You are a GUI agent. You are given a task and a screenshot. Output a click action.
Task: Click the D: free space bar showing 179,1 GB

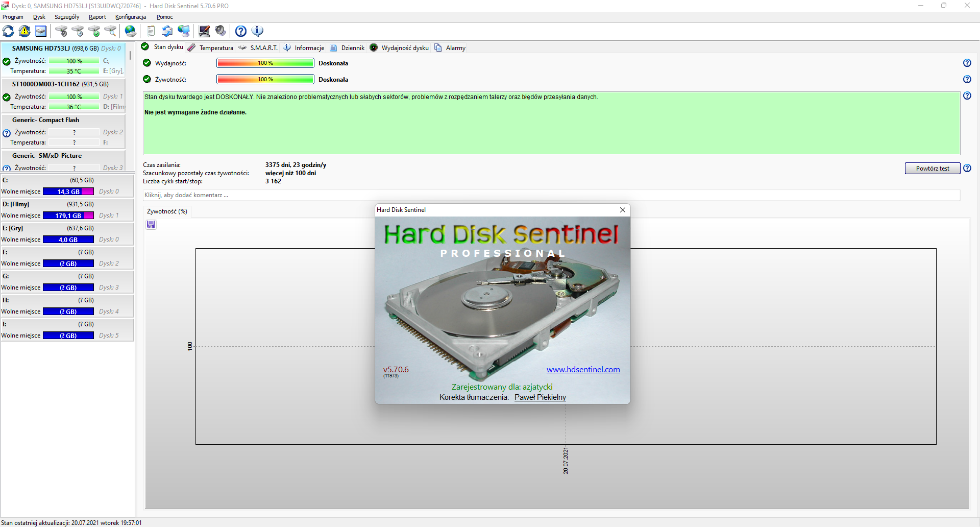tap(68, 215)
